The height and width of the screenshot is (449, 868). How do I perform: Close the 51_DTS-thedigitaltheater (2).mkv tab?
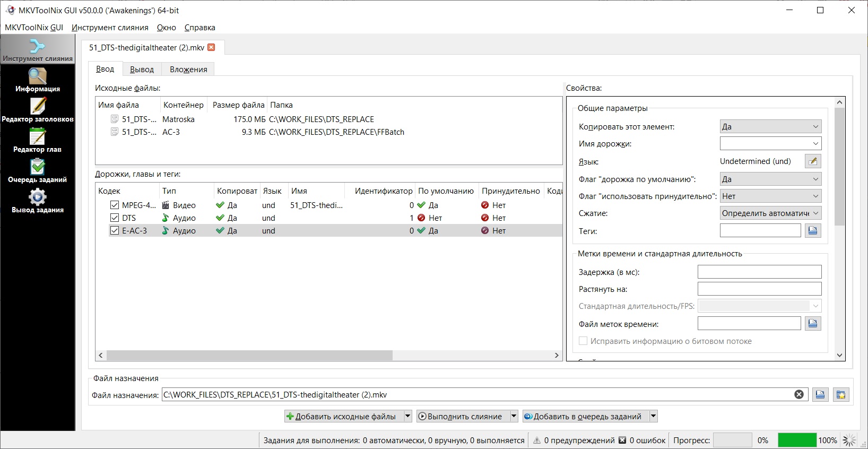coord(211,47)
